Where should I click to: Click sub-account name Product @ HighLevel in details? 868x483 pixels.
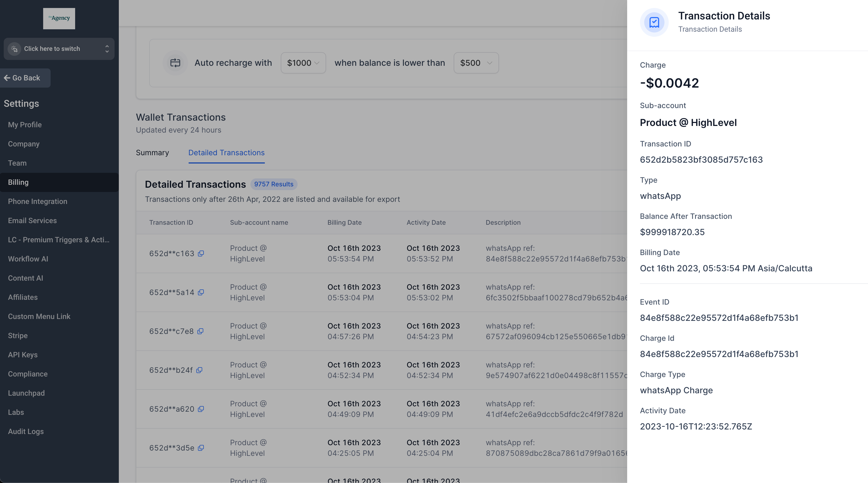click(688, 122)
